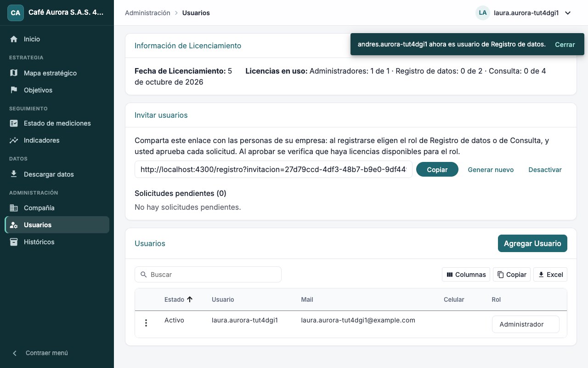Viewport: 588px width, 368px height.
Task: Open Indicadores menu item
Action: click(57, 140)
